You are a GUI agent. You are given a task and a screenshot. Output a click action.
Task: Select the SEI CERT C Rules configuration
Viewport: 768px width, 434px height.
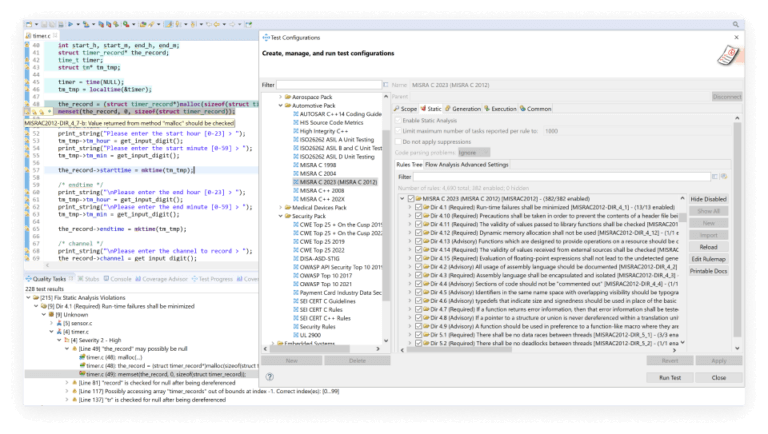(x=317, y=310)
